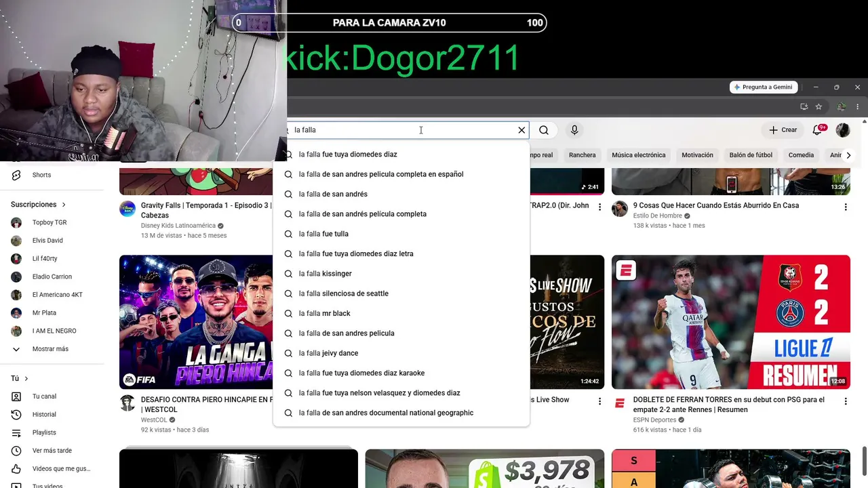Screen dimensions: 868x488
Task: Select suggestion 'la falla mr black'
Action: click(x=401, y=313)
